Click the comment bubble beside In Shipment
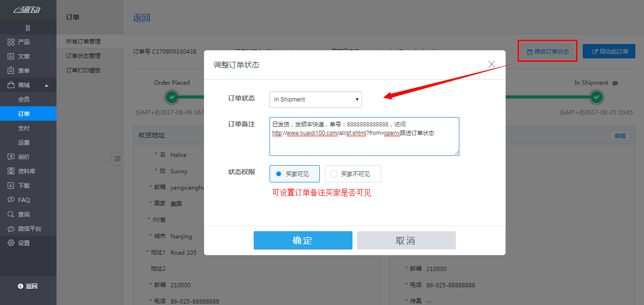Screen dimensions: 644x305 point(616,82)
